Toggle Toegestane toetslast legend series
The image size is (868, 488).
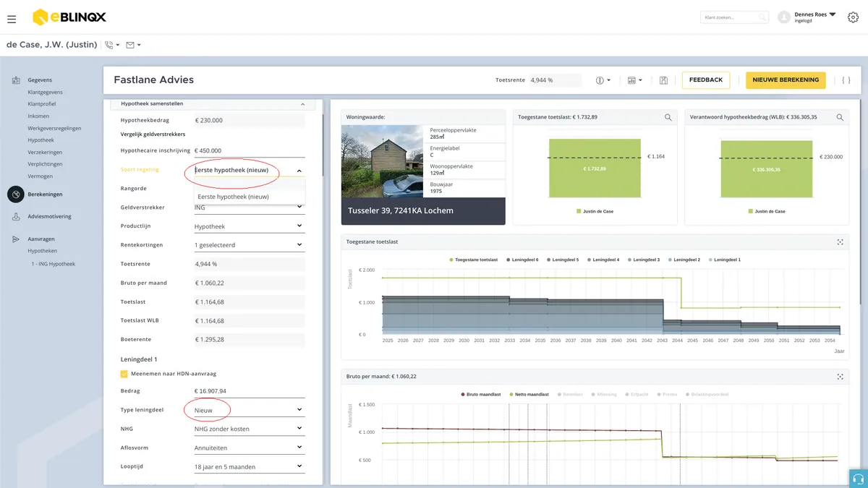point(475,260)
